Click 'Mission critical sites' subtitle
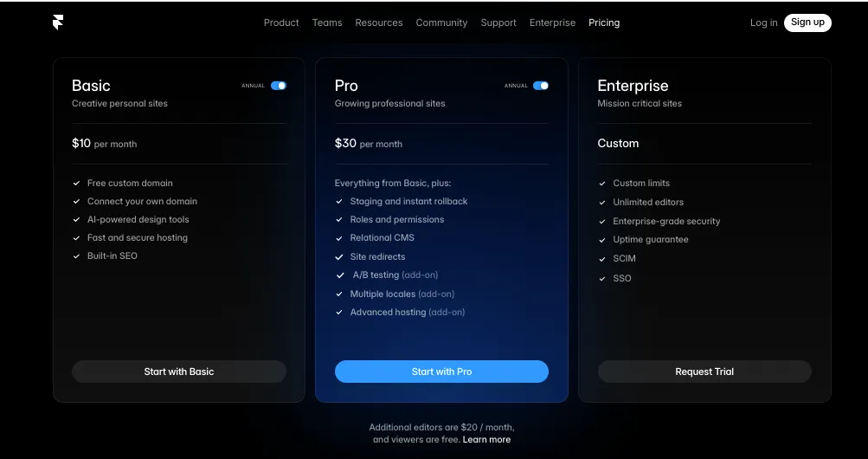The height and width of the screenshot is (459, 868). point(640,104)
